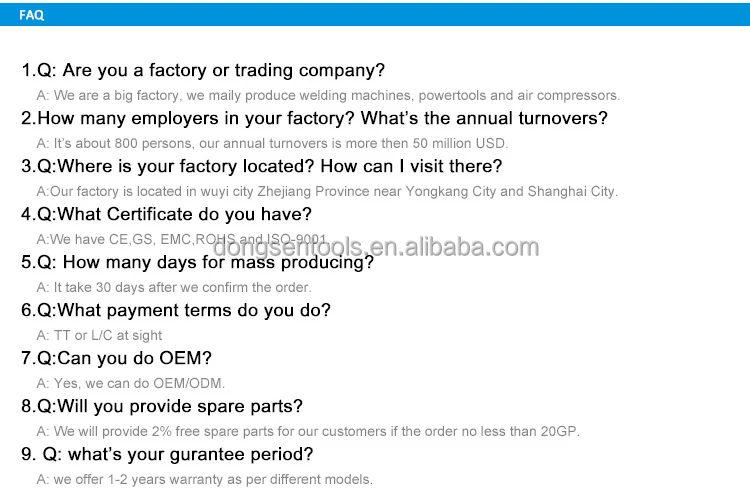Image resolution: width=750 pixels, height=496 pixels.
Task: Open the question about providing spare parts
Action: point(162,406)
